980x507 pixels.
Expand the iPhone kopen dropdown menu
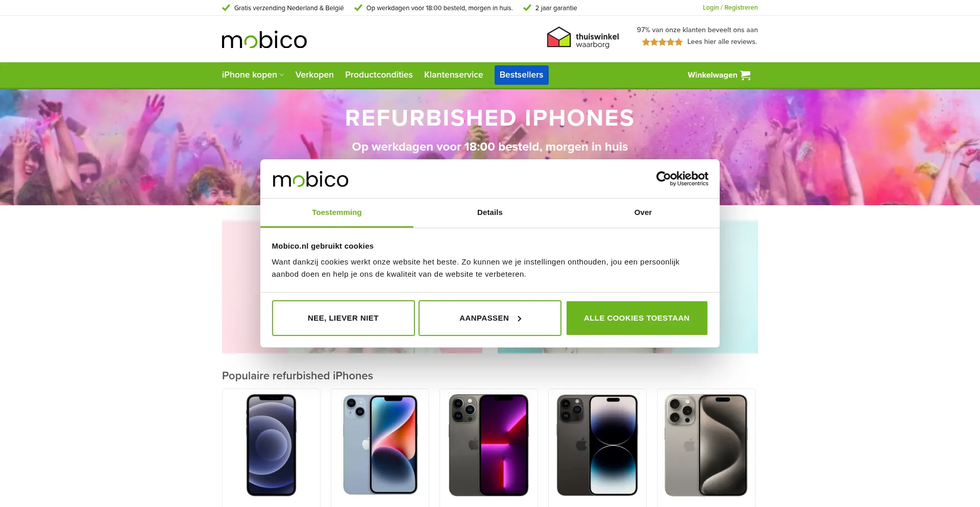(253, 75)
